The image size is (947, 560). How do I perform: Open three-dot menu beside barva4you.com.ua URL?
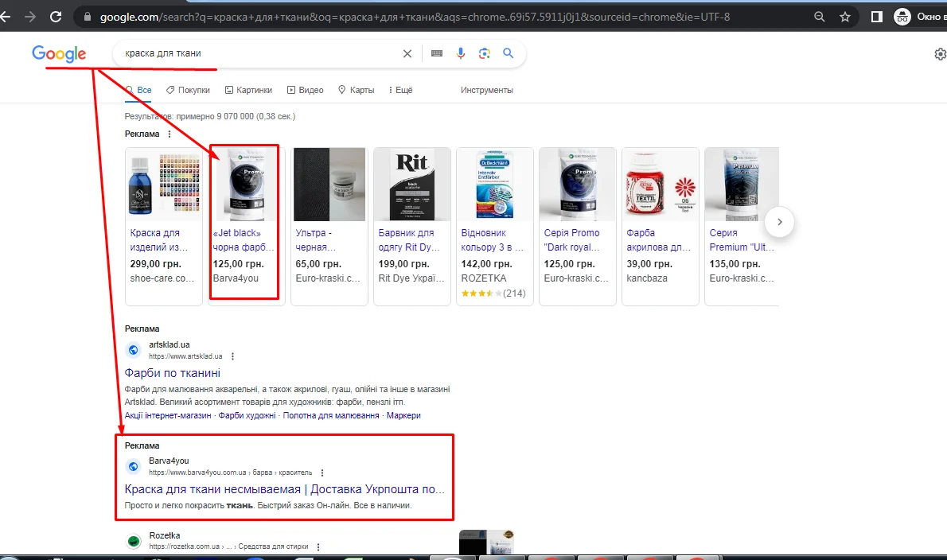pyautogui.click(x=322, y=472)
